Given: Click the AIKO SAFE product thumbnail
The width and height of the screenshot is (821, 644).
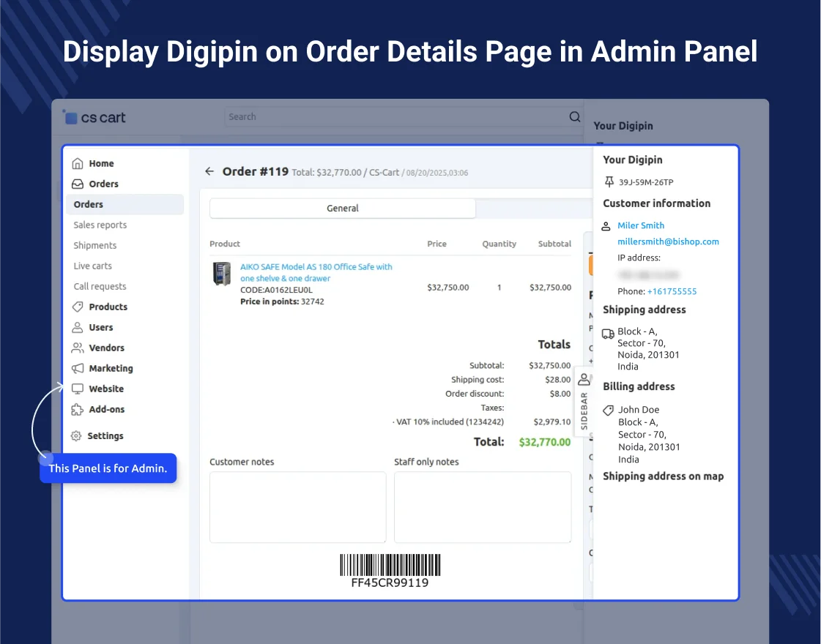Looking at the screenshot, I should pyautogui.click(x=222, y=274).
